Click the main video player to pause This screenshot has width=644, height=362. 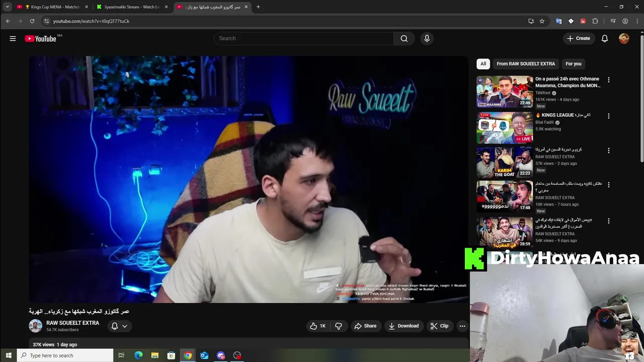(x=249, y=179)
